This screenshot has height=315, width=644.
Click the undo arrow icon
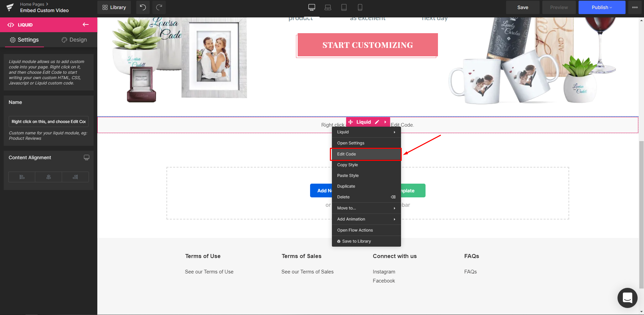[x=143, y=7]
